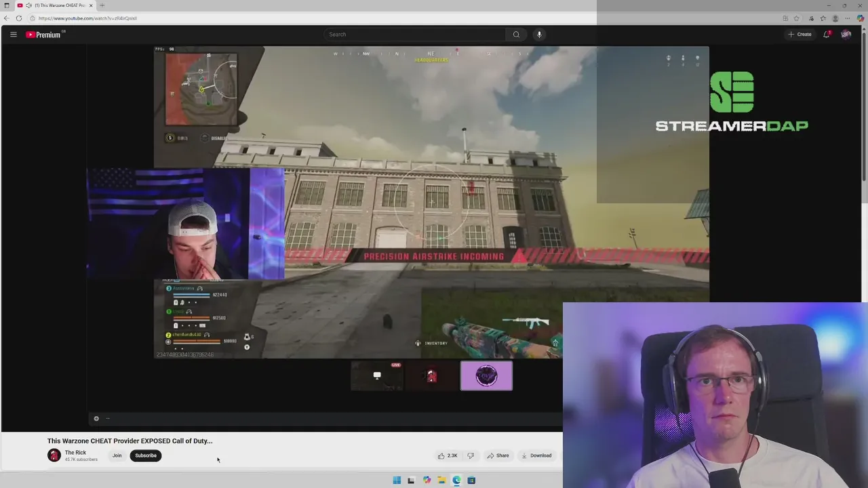Dislike the video with thumbs down
The height and width of the screenshot is (488, 868).
[471, 455]
